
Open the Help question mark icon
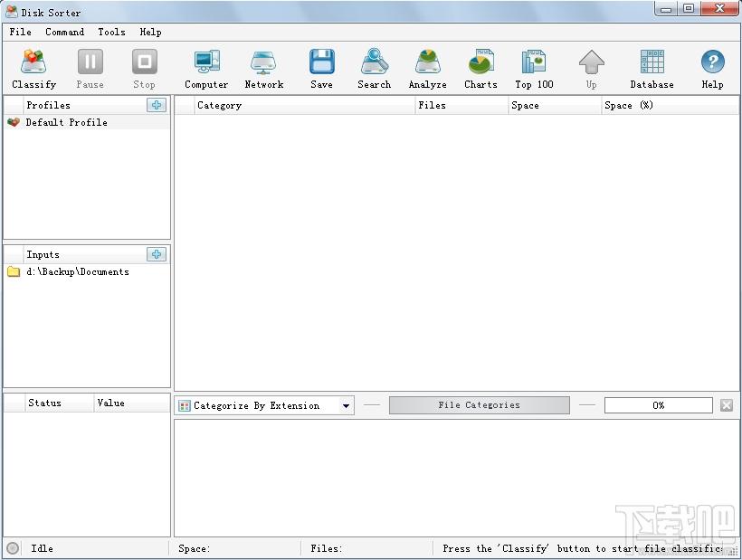(713, 62)
